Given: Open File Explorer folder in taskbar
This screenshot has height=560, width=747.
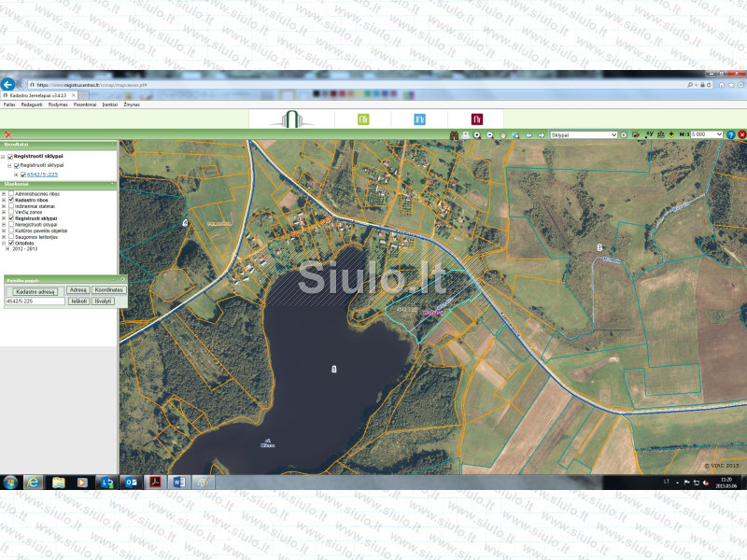Looking at the screenshot, I should coord(59,483).
